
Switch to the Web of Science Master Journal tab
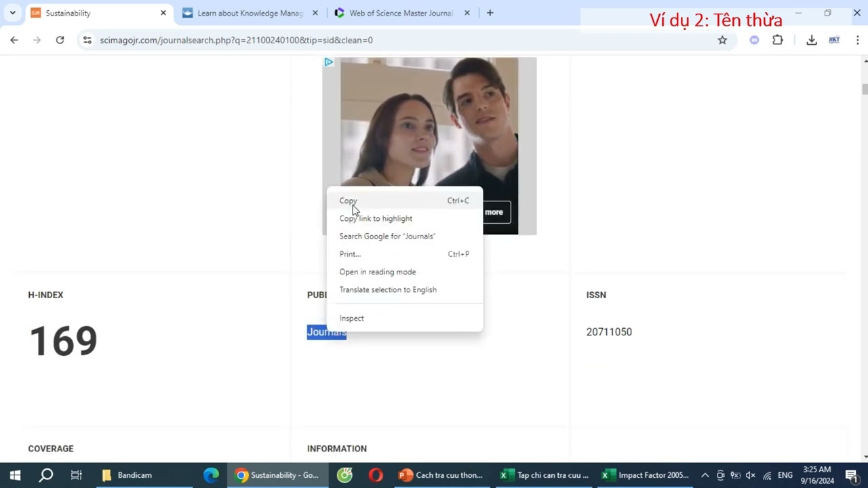[402, 13]
